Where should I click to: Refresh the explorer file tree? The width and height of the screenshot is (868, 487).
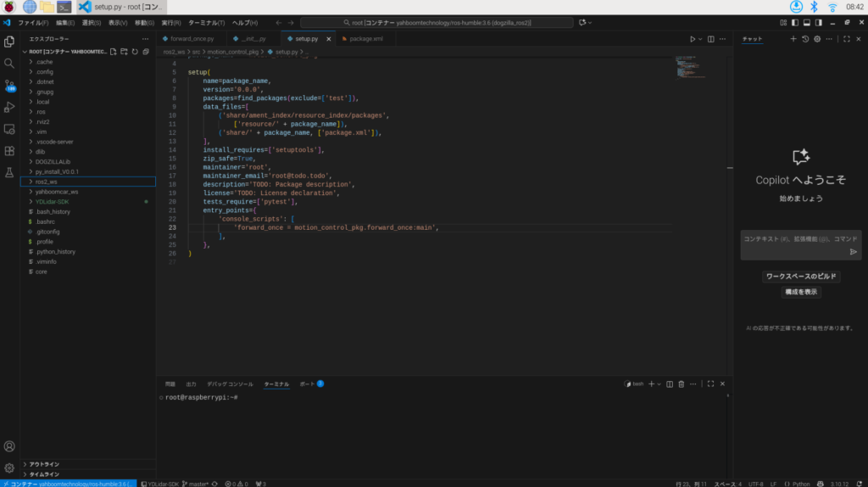point(135,52)
